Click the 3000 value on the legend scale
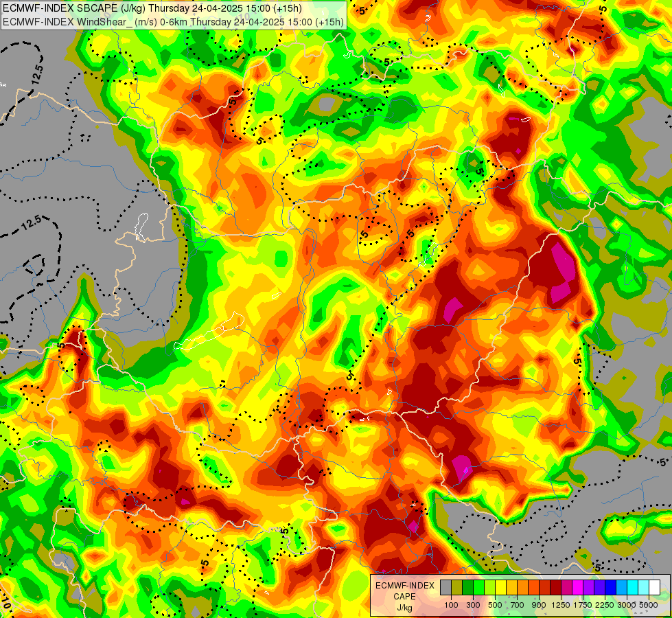672x618 pixels. pos(626,605)
